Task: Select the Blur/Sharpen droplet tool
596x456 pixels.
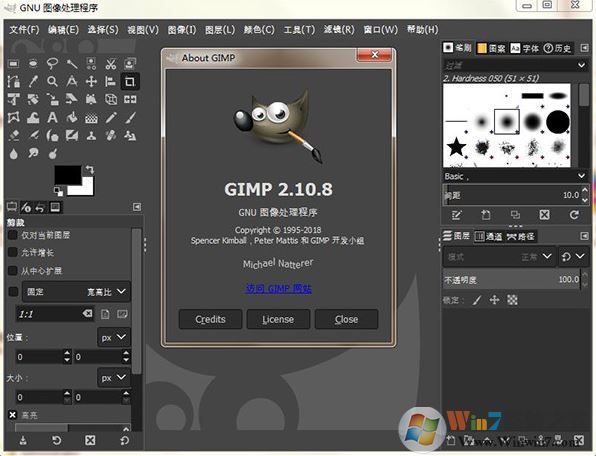Action: pyautogui.click(x=14, y=154)
